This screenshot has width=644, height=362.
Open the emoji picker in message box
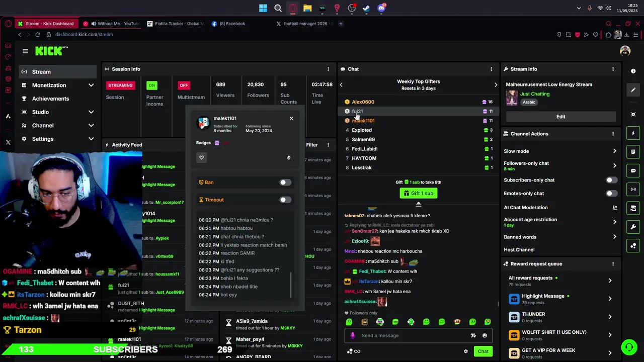(x=485, y=335)
